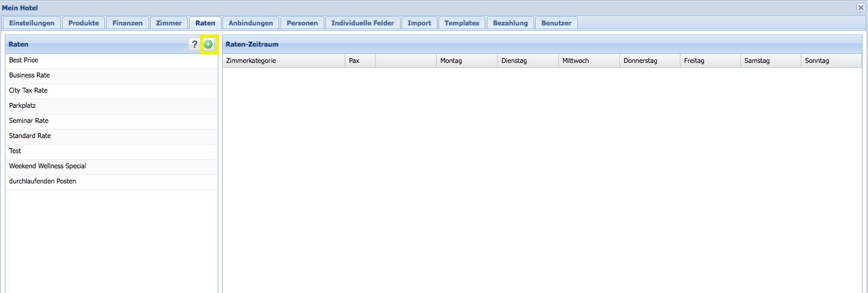Open the Raten help question mark
The height and width of the screenshot is (293, 868).
click(x=194, y=44)
